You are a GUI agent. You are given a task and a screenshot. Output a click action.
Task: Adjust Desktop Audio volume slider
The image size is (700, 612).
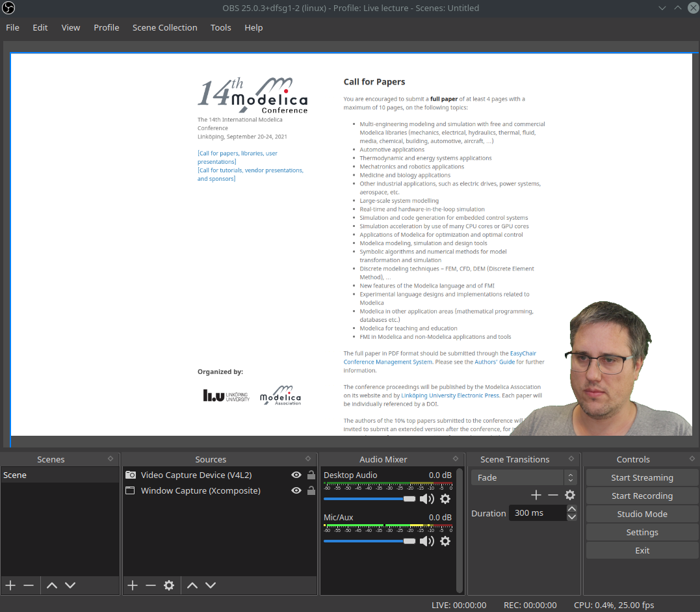pos(369,499)
